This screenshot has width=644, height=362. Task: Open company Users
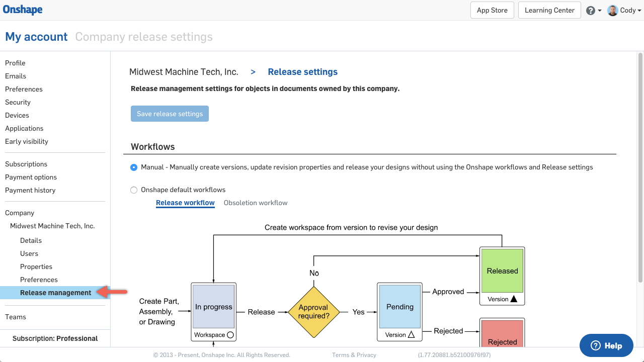point(29,253)
